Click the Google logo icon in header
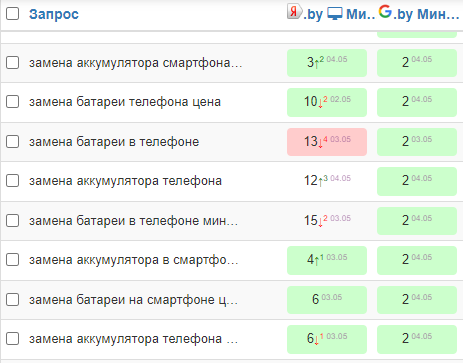 [x=385, y=12]
